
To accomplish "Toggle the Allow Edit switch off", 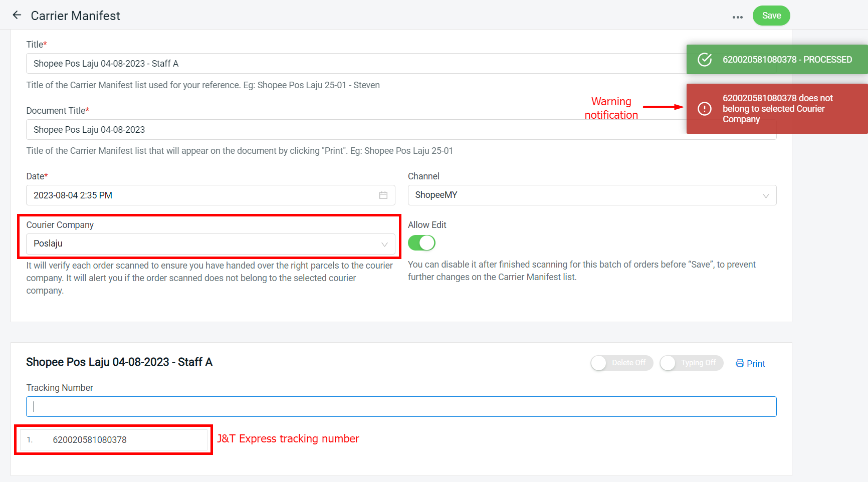I will pyautogui.click(x=421, y=243).
